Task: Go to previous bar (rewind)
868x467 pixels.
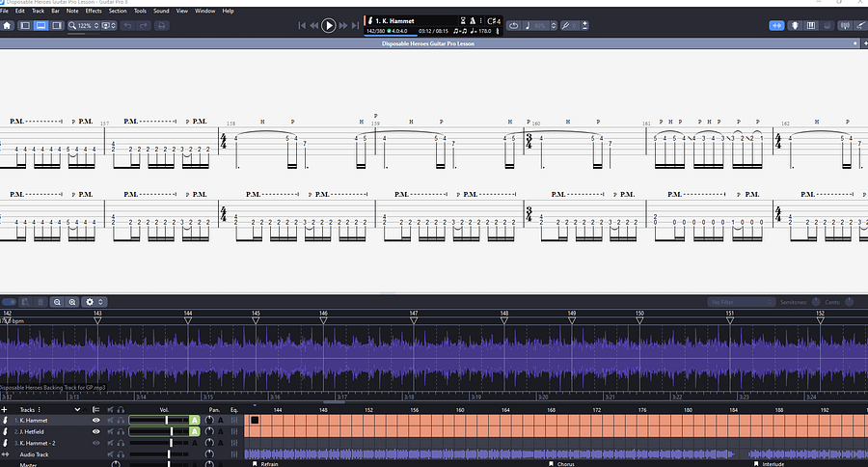Action: pyautogui.click(x=313, y=25)
